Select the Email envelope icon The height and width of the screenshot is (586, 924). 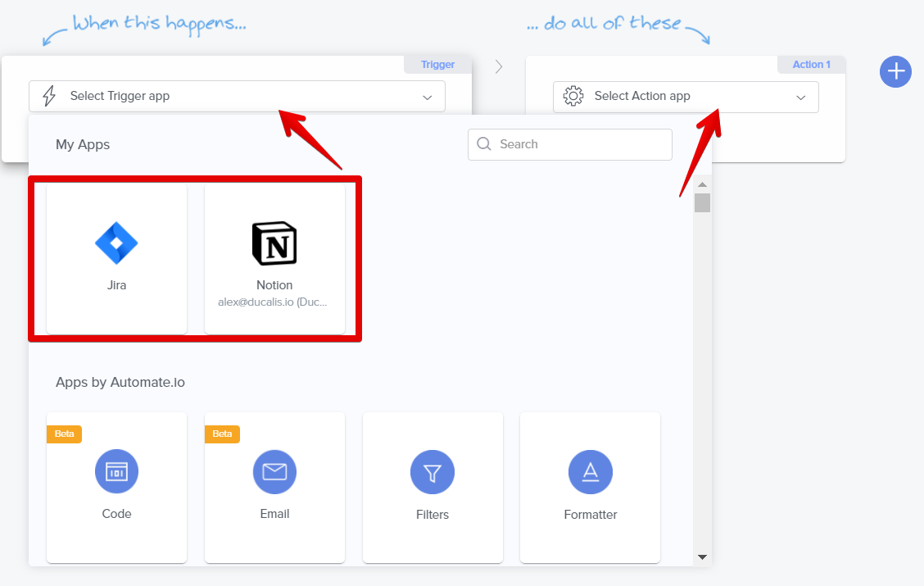(x=274, y=471)
